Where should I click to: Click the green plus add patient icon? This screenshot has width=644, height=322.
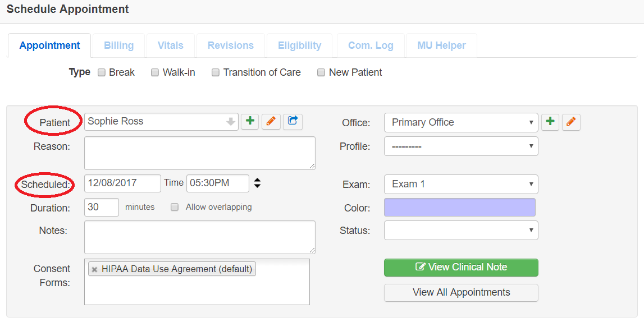pos(250,121)
